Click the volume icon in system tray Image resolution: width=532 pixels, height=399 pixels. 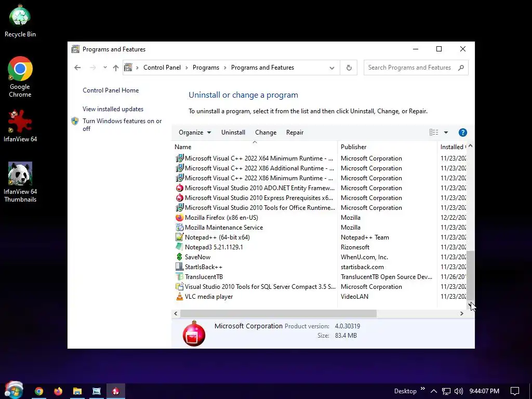pos(458,391)
